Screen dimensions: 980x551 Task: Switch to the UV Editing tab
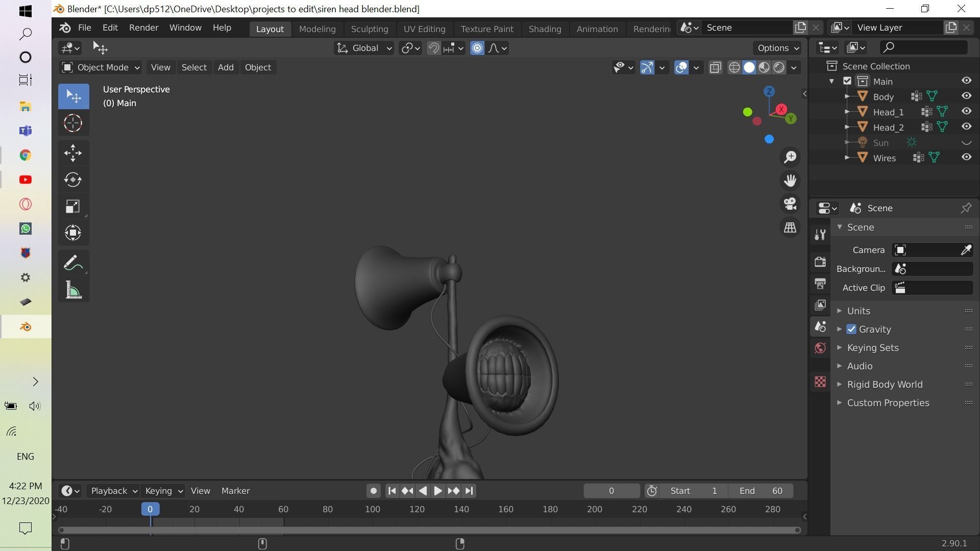424,29
